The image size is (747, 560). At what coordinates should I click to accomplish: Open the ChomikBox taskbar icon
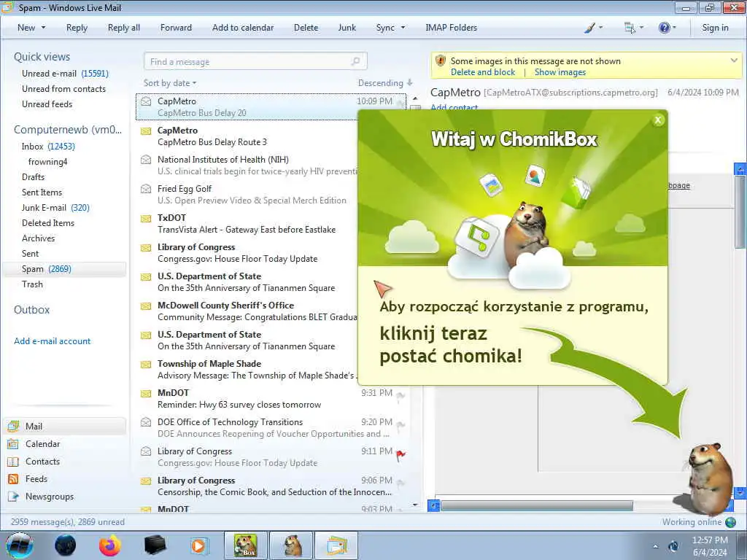tap(245, 545)
